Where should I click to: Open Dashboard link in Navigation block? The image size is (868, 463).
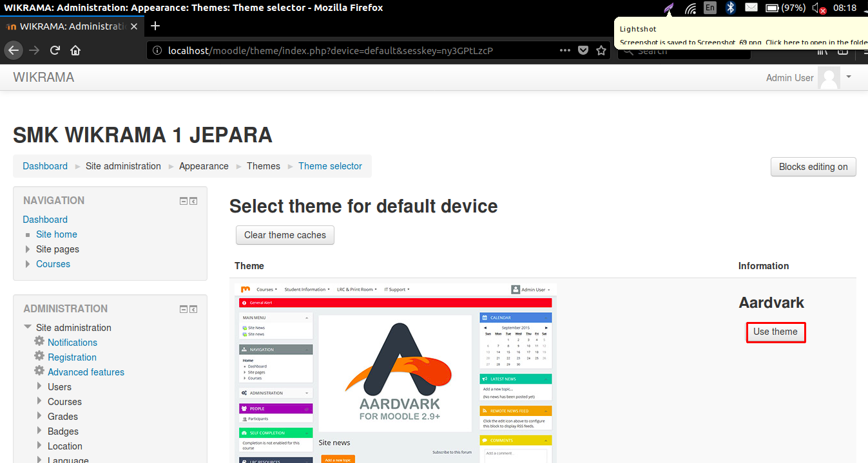pos(45,220)
